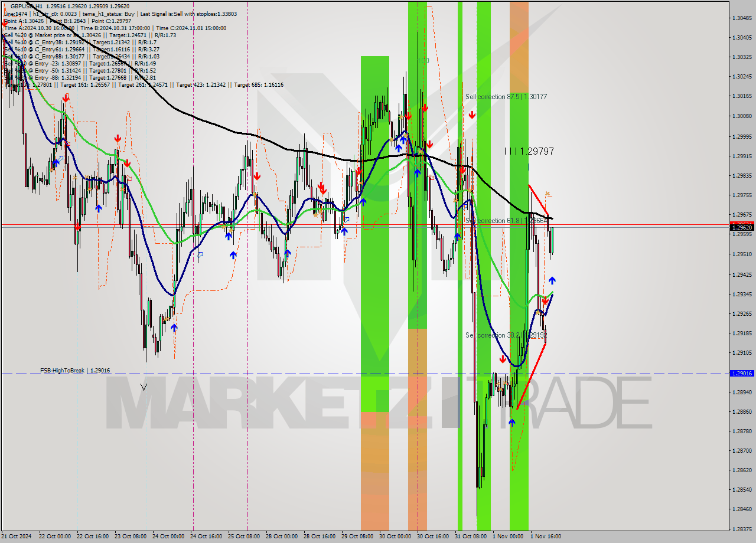The width and height of the screenshot is (756, 543).
Task: Click the 1.28860 price axis label
Action: [742, 411]
